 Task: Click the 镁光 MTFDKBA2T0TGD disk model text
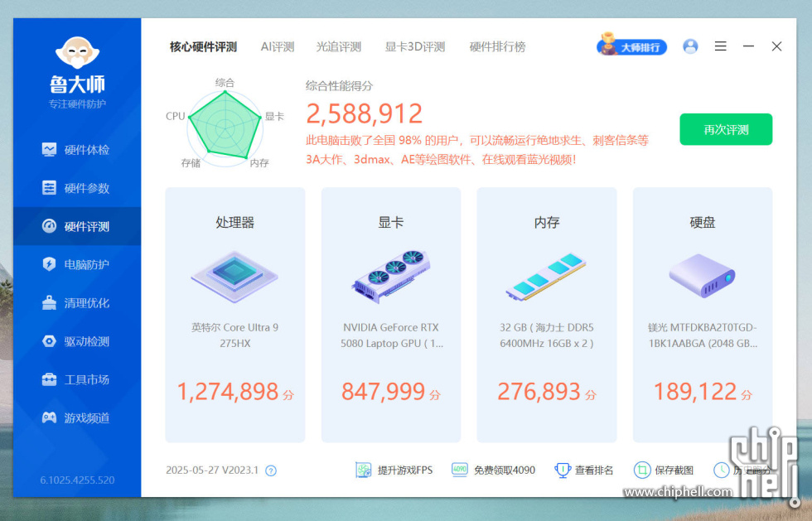point(703,335)
